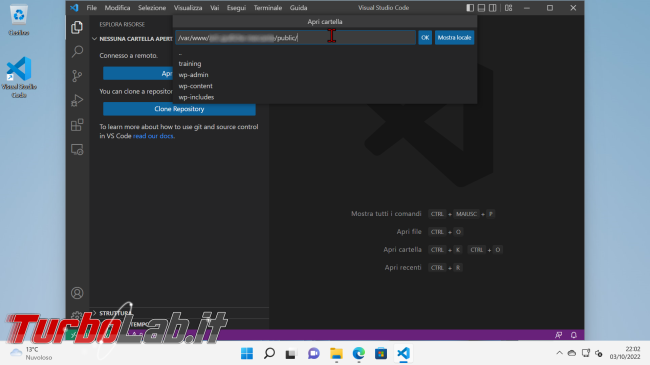Select Visual Studio Code desktop shortcut
The height and width of the screenshot is (365, 650).
pyautogui.click(x=19, y=77)
